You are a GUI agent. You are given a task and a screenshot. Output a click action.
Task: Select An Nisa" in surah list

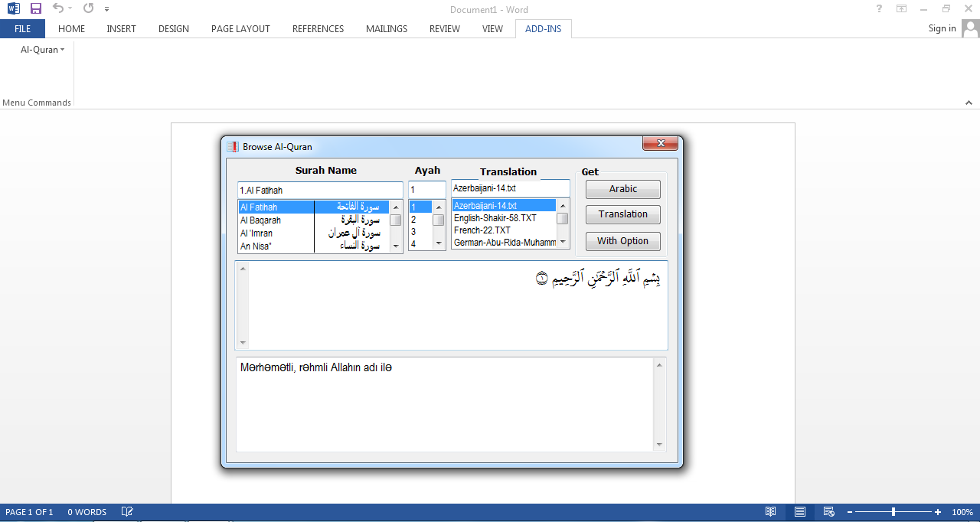[x=313, y=246]
